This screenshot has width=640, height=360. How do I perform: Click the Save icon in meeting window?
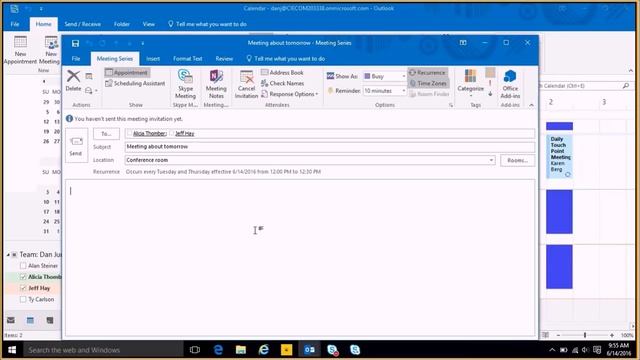[x=75, y=43]
